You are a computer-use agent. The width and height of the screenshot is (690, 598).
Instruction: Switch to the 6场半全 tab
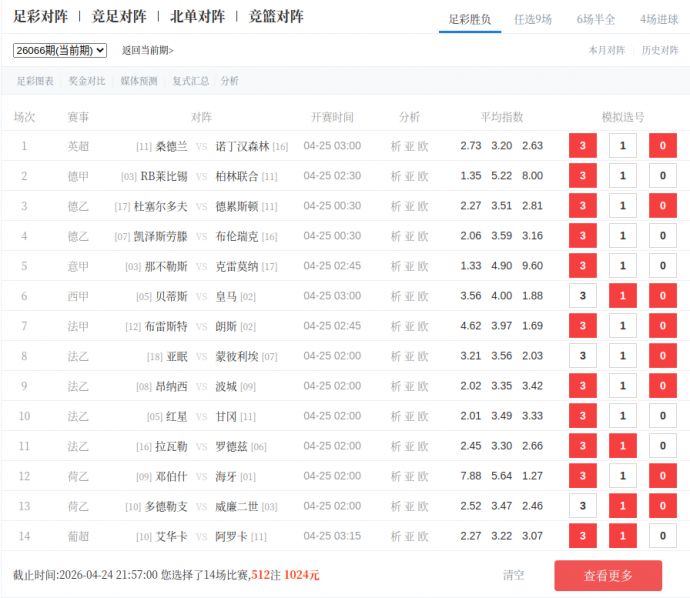tap(596, 19)
